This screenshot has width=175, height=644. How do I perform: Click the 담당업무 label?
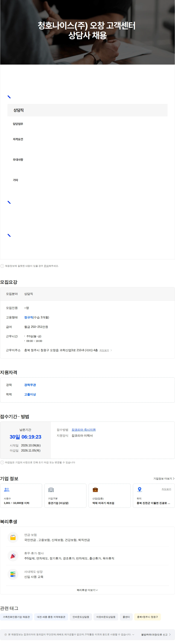coord(18,124)
